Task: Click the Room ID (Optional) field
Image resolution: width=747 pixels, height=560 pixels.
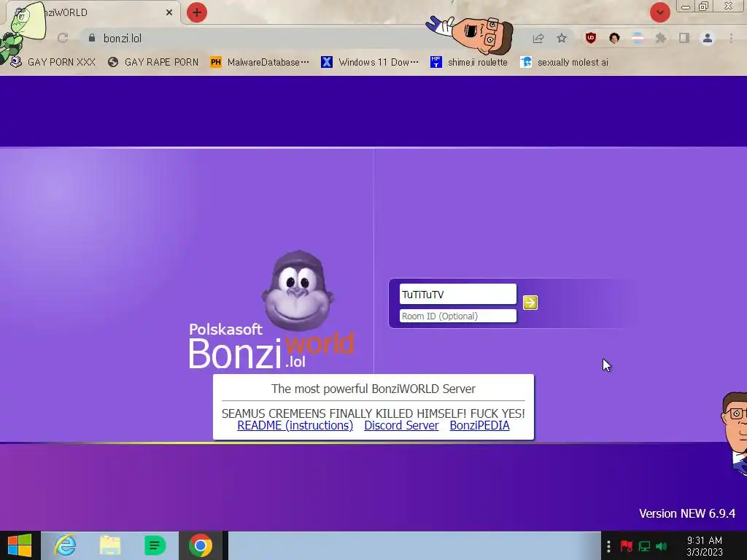Action: pyautogui.click(x=458, y=316)
